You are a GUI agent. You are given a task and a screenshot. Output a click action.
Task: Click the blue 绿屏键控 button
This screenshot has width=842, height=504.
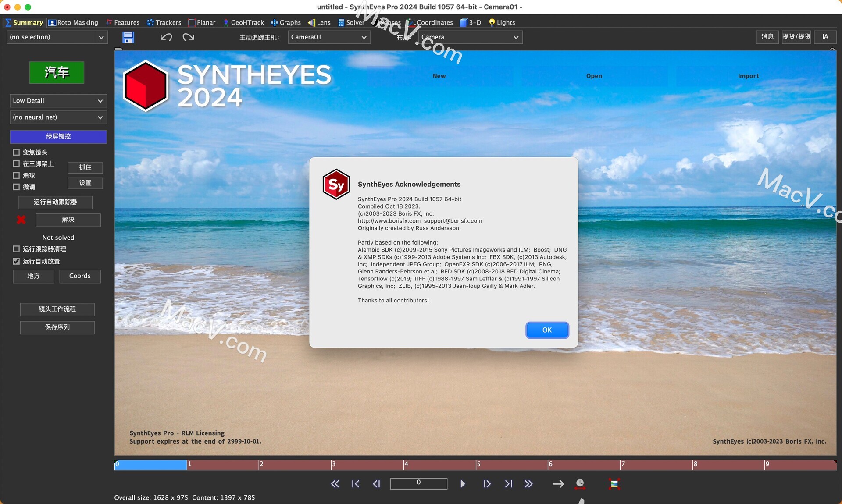point(58,137)
